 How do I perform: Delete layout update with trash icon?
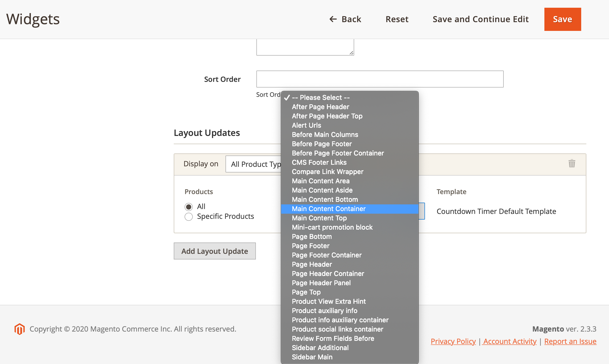pyautogui.click(x=572, y=163)
